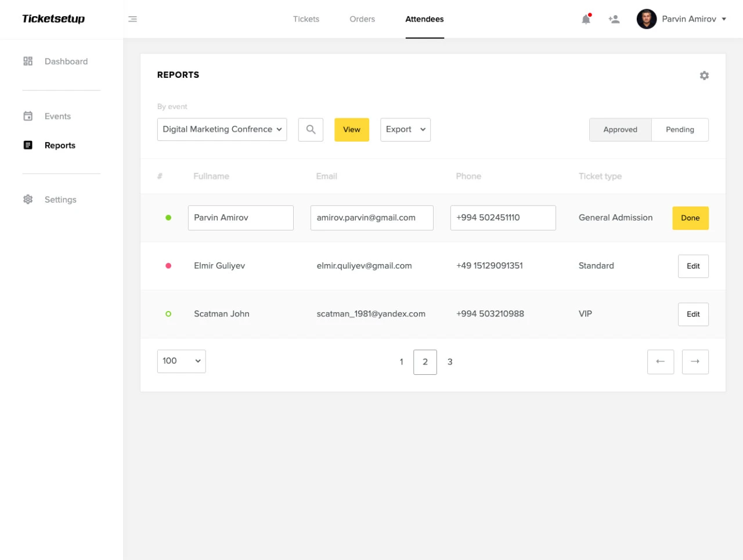Click the search magnifier icon

311,129
